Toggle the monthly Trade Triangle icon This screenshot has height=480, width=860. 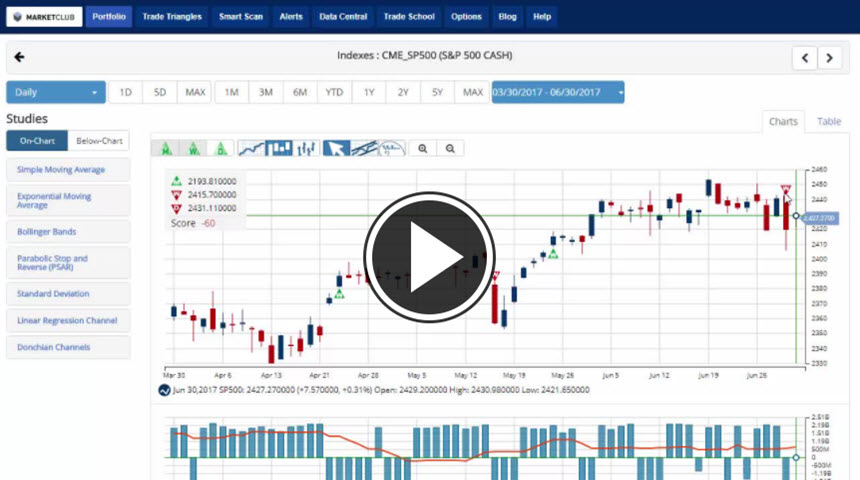coord(164,148)
